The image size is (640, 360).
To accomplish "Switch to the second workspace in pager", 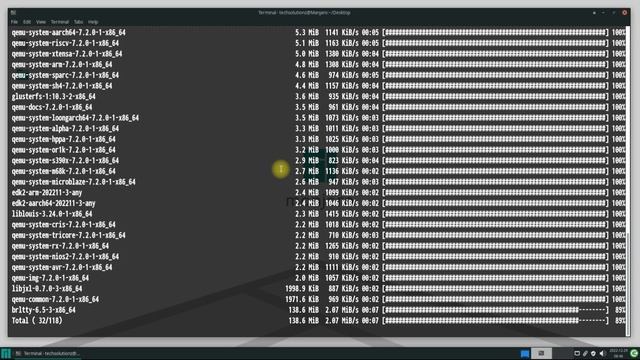I will [x=541, y=353].
